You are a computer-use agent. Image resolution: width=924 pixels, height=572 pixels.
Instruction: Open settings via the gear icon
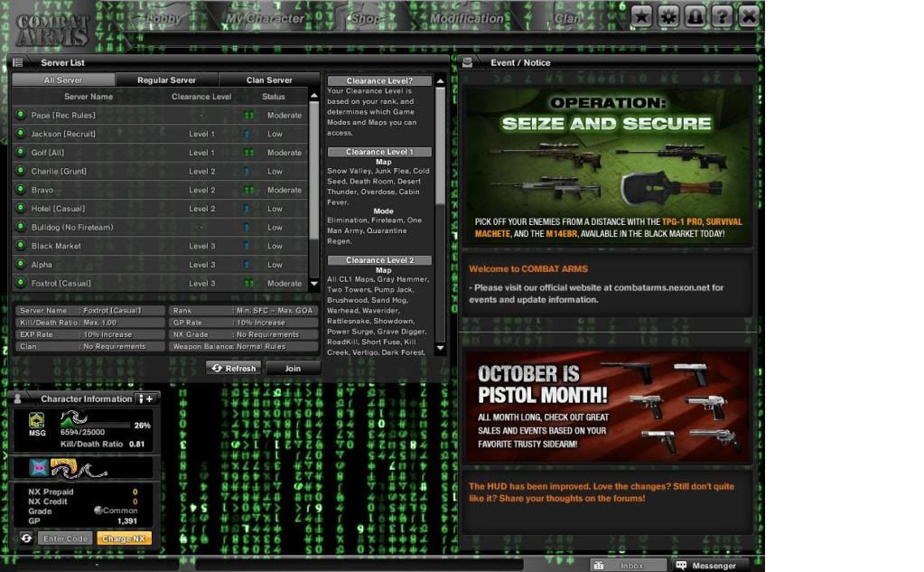pos(668,15)
